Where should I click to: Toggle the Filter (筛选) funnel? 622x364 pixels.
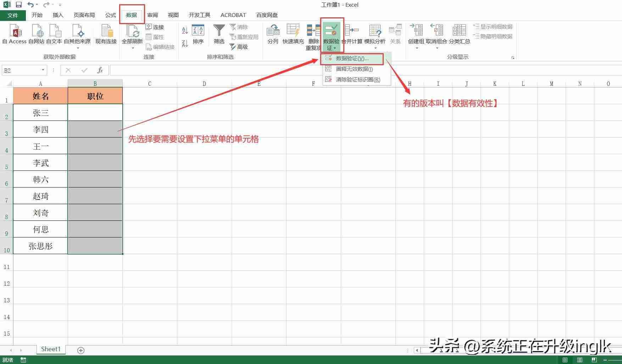pyautogui.click(x=219, y=34)
